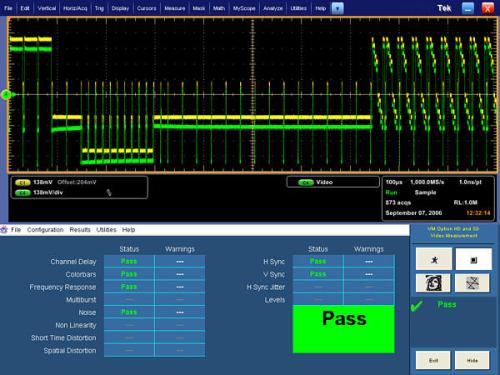Click the 100µs timebase readout
This screenshot has height=375, width=500.
(x=394, y=182)
